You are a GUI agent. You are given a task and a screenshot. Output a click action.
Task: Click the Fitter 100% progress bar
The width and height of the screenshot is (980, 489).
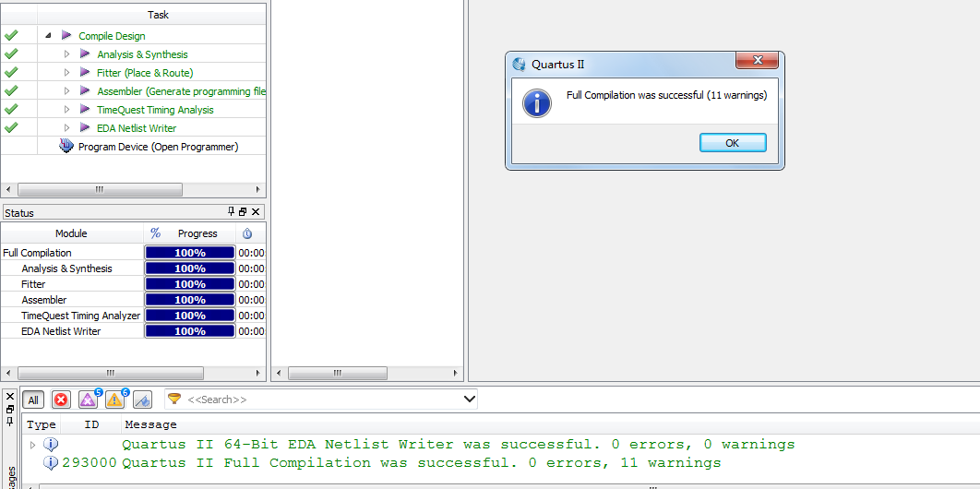(x=190, y=284)
